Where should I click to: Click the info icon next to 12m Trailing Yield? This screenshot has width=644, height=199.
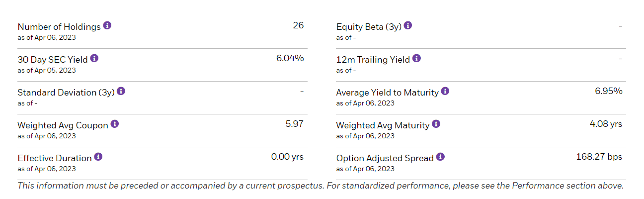pyautogui.click(x=417, y=58)
